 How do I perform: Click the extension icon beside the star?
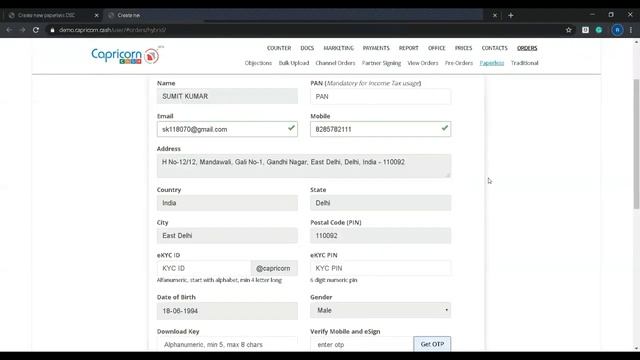(585, 30)
